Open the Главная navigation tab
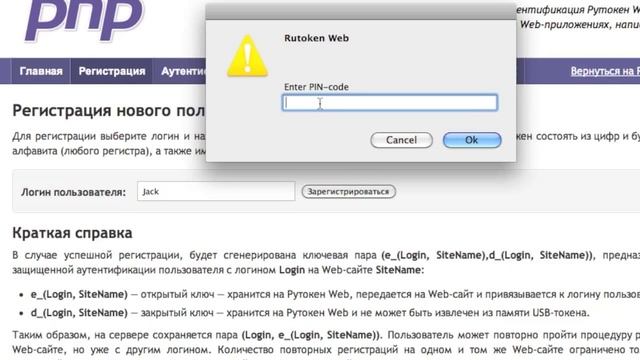This screenshot has width=640, height=360. [41, 71]
